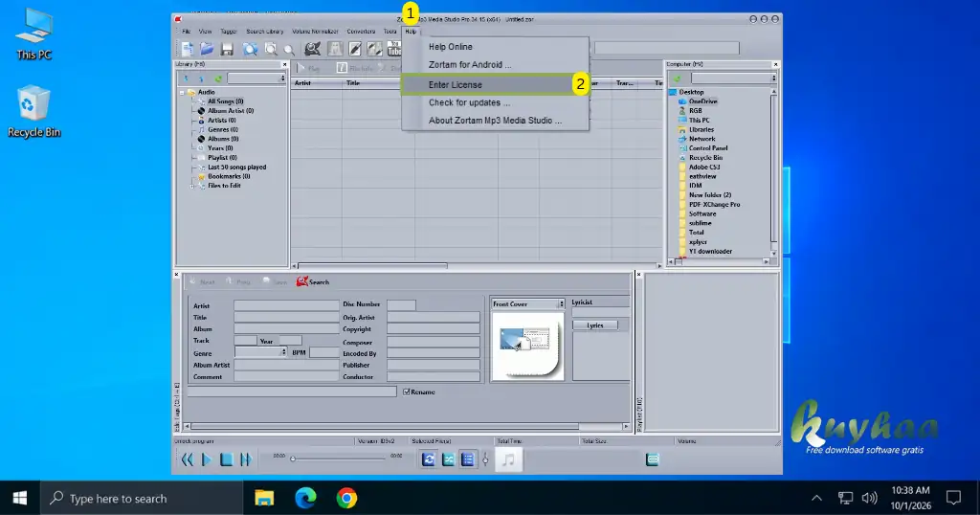Toggle the repeat playback icon
Viewport: 980px width, 515px height.
click(428, 460)
